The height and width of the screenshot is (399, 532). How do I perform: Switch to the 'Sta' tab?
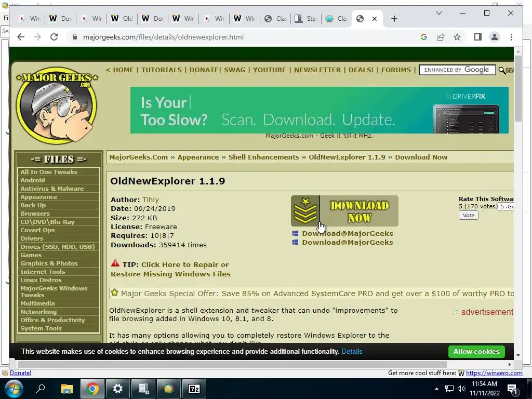(305, 19)
